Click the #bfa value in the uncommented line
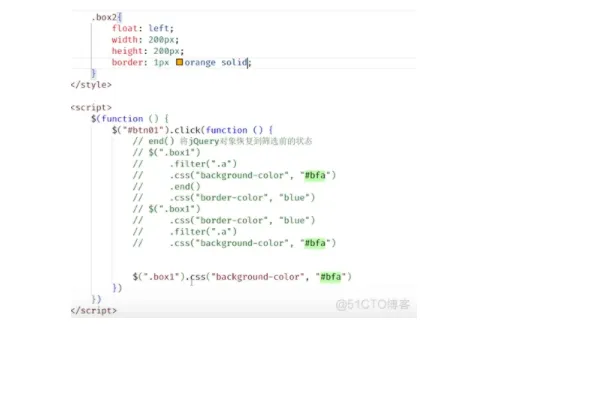 330,277
